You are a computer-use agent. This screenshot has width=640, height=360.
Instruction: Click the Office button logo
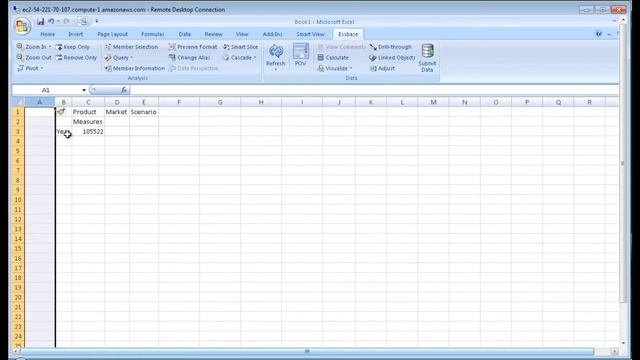click(x=21, y=27)
